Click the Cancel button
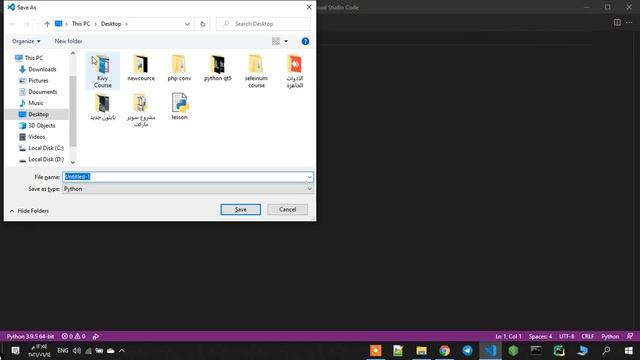The image size is (640, 360). pos(287,209)
